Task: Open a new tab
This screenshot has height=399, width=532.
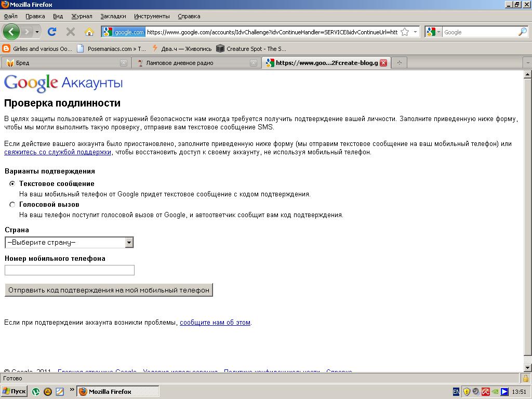Action: 400,63
